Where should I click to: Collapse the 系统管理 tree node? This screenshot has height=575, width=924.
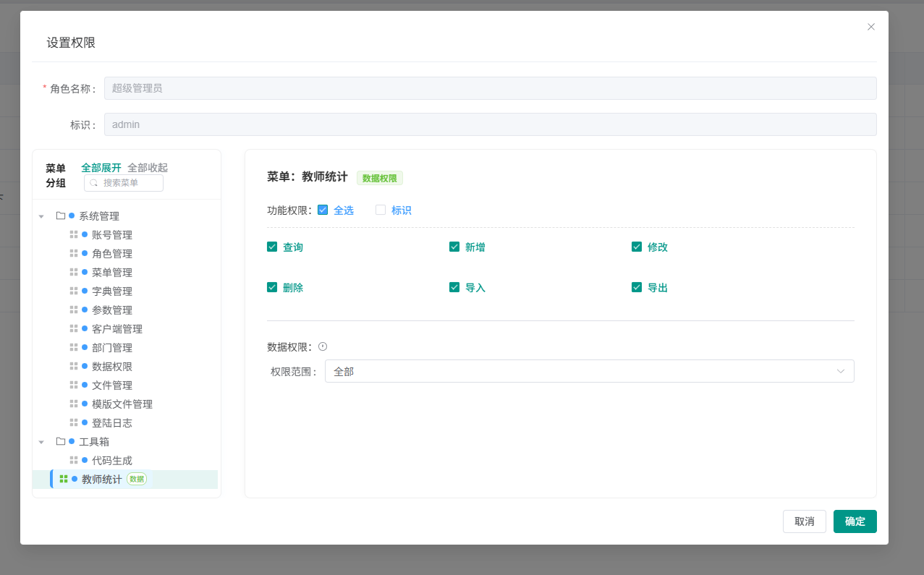click(42, 216)
